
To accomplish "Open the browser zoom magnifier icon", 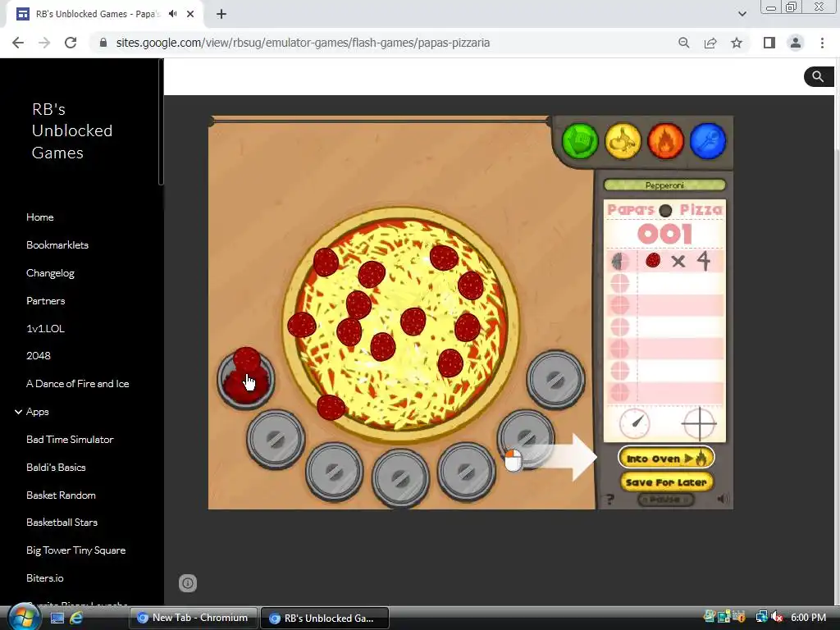I will point(683,43).
